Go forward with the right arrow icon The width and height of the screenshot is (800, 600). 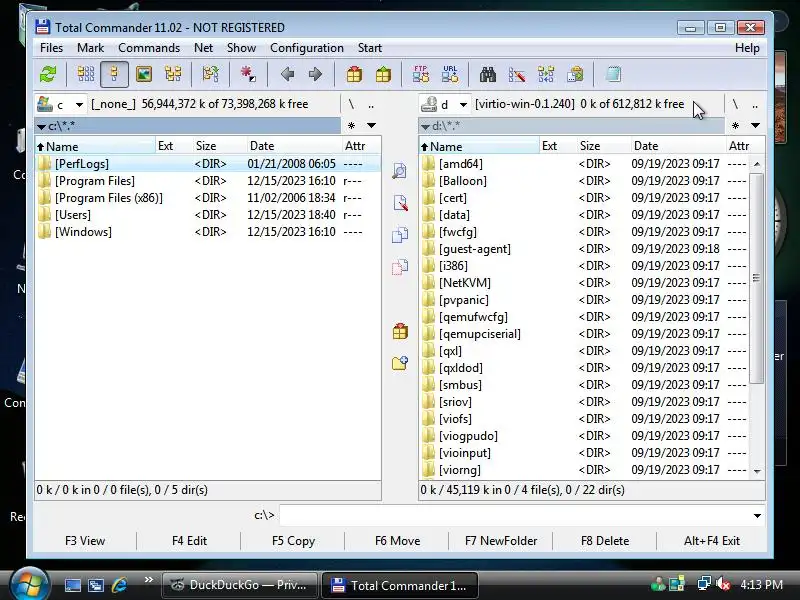coord(315,74)
